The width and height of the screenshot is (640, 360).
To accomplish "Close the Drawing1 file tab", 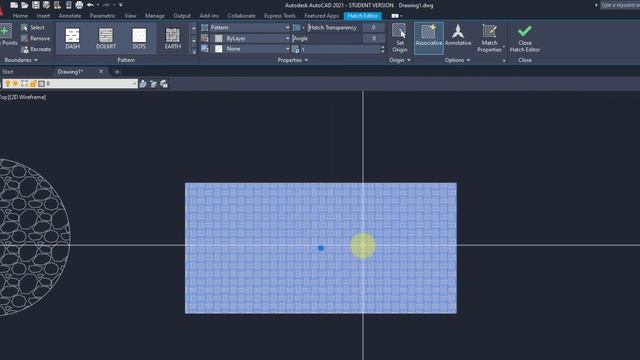I will tap(101, 71).
